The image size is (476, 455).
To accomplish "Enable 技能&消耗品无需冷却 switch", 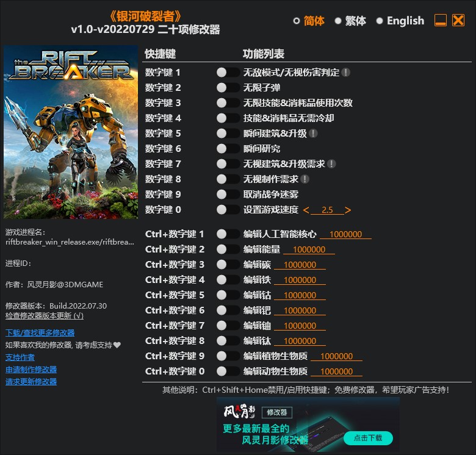I will [228, 118].
